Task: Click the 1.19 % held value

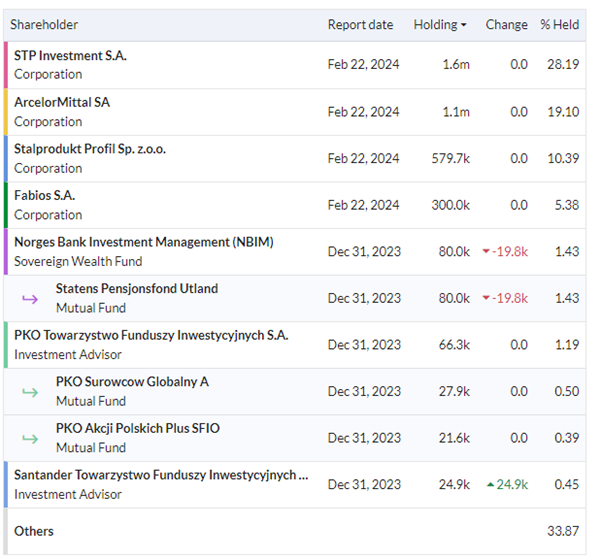Action: coord(567,345)
